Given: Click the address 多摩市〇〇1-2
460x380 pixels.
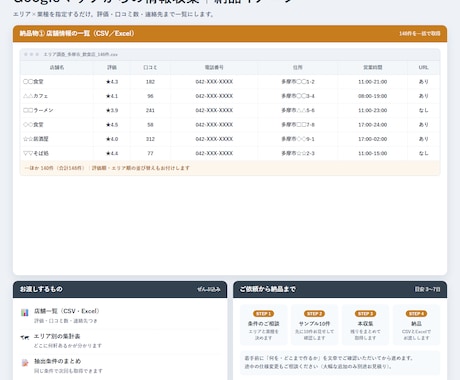Looking at the screenshot, I should [298, 82].
